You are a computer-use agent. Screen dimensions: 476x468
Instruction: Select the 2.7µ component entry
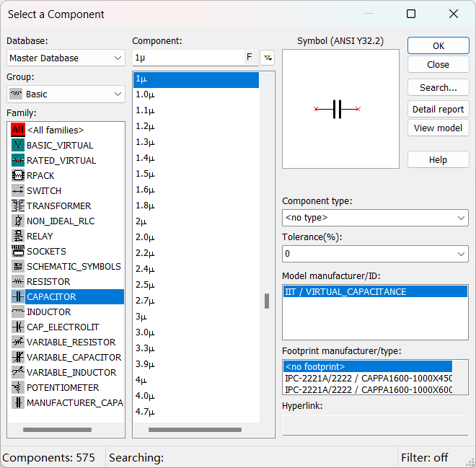(196, 301)
